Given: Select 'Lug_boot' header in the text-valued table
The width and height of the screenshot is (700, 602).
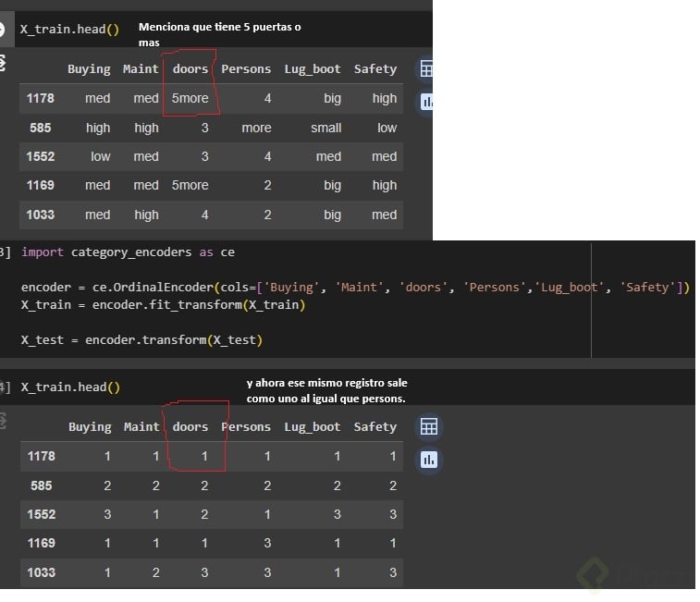Looking at the screenshot, I should click(313, 69).
